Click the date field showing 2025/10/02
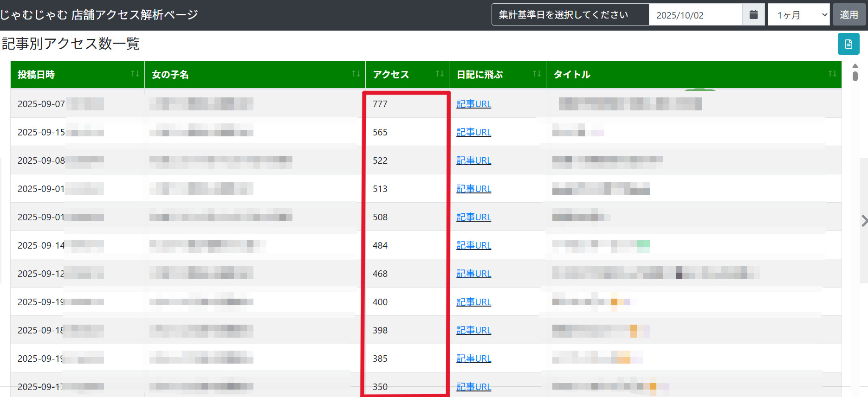The height and width of the screenshot is (397, 868). (x=695, y=15)
